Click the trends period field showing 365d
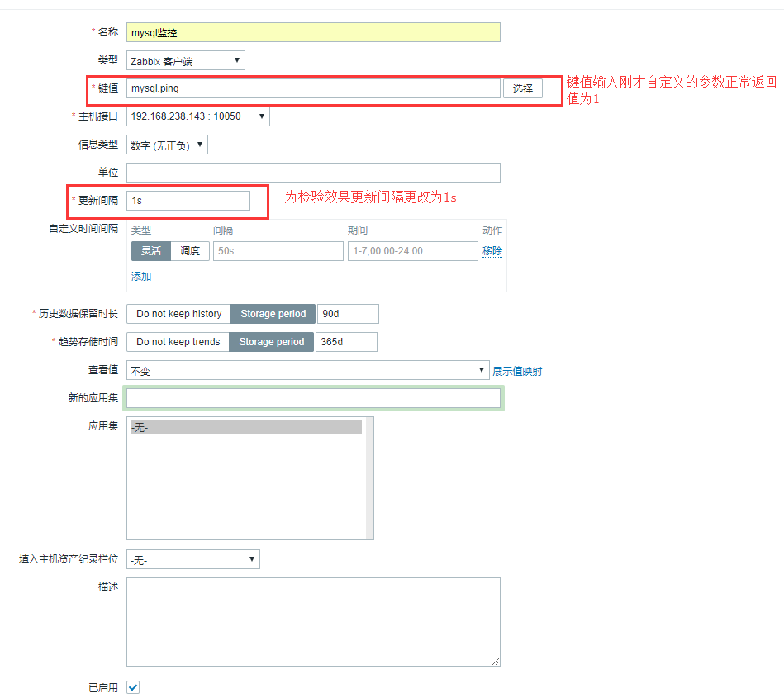This screenshot has height=698, width=784. tap(346, 342)
